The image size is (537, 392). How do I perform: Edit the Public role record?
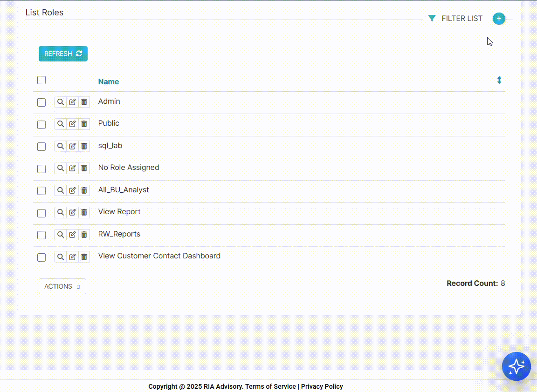click(x=72, y=124)
